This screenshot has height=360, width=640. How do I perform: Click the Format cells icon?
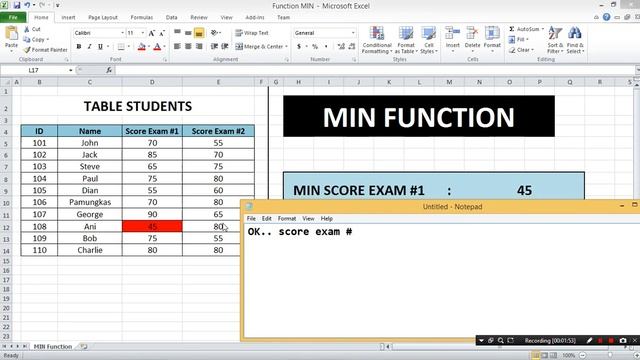pyautogui.click(x=492, y=33)
